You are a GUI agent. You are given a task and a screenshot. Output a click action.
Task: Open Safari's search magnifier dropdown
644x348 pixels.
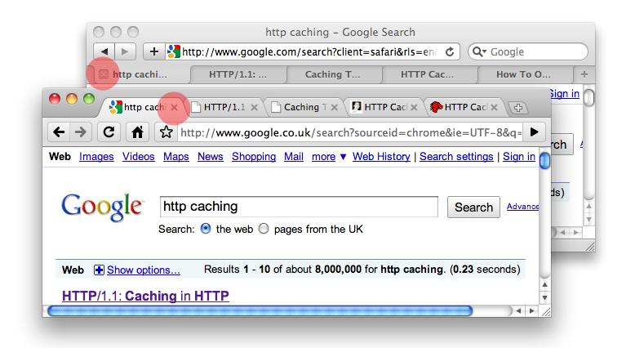tap(479, 51)
